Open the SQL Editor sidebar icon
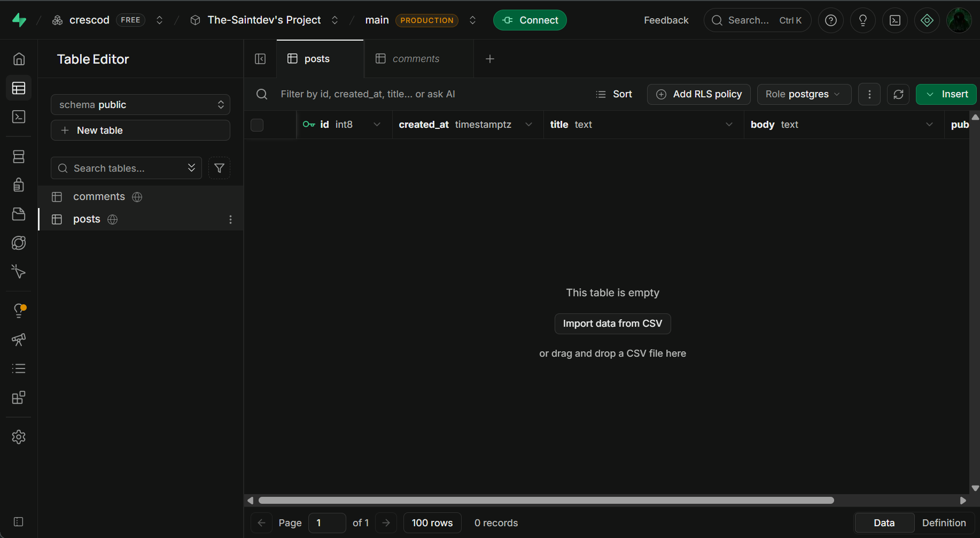This screenshot has width=980, height=538. [x=19, y=117]
